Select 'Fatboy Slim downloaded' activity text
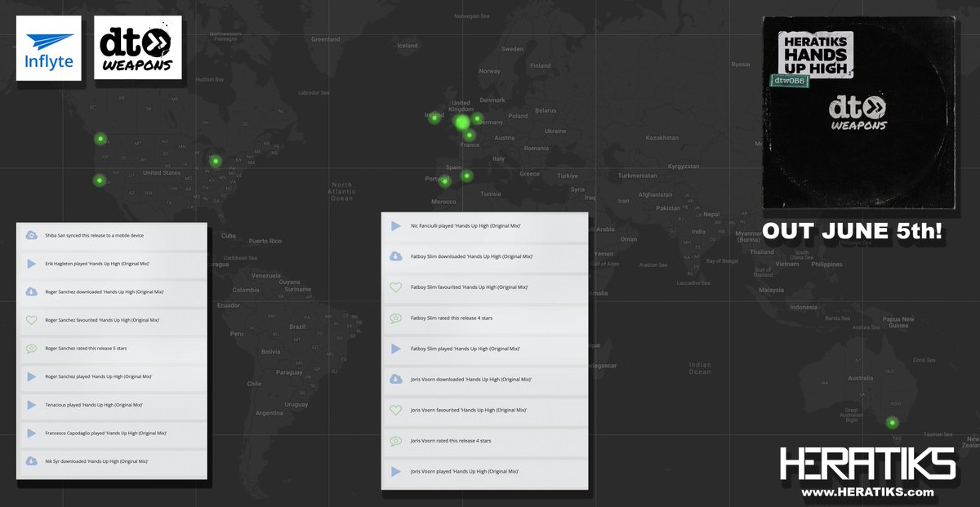This screenshot has width=980, height=507. 472,256
